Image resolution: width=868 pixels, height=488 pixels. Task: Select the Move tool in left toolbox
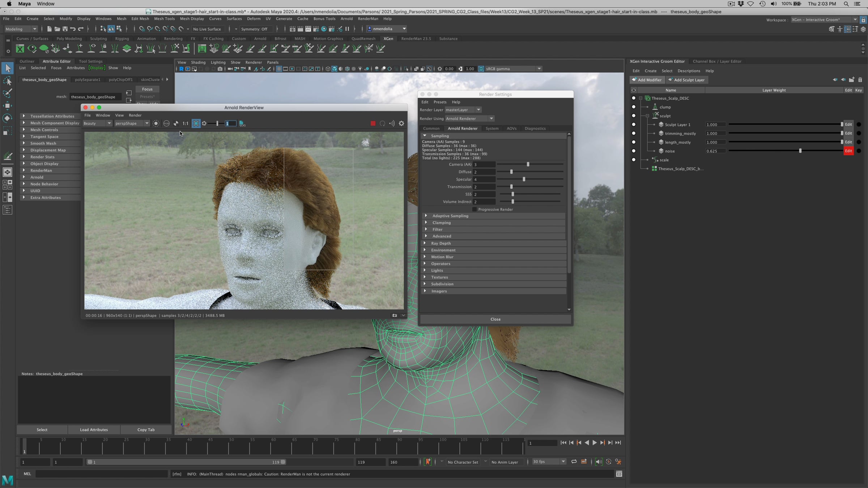click(x=7, y=106)
